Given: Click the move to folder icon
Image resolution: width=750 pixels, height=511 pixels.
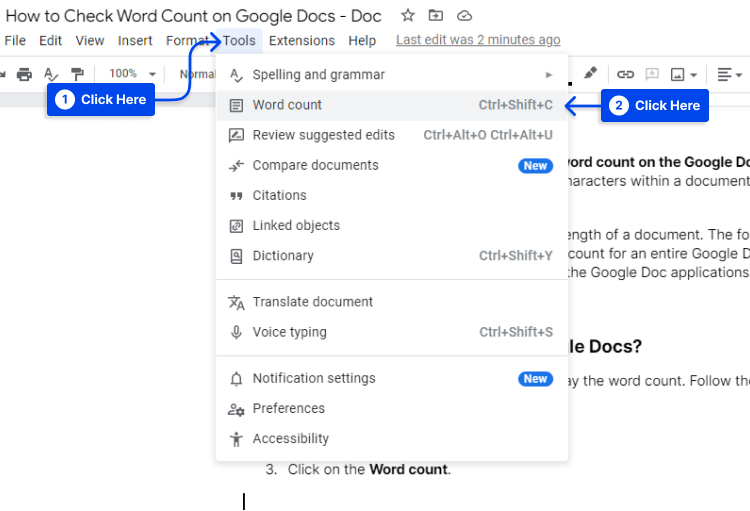Looking at the screenshot, I should pyautogui.click(x=435, y=15).
